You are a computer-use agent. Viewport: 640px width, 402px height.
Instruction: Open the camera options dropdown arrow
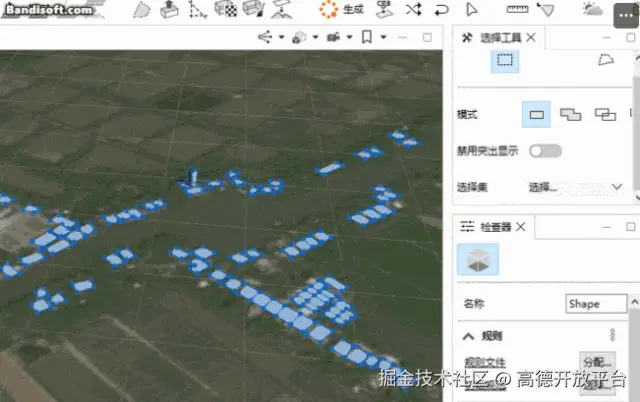point(349,37)
